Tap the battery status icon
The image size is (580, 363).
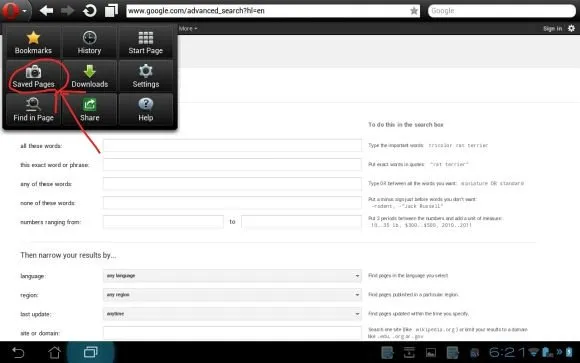(x=569, y=352)
